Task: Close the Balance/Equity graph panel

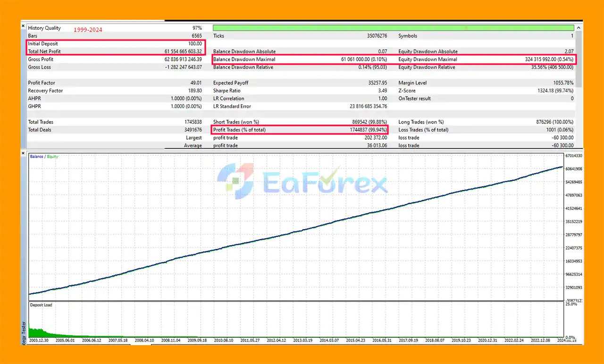Action: pyautogui.click(x=23, y=153)
